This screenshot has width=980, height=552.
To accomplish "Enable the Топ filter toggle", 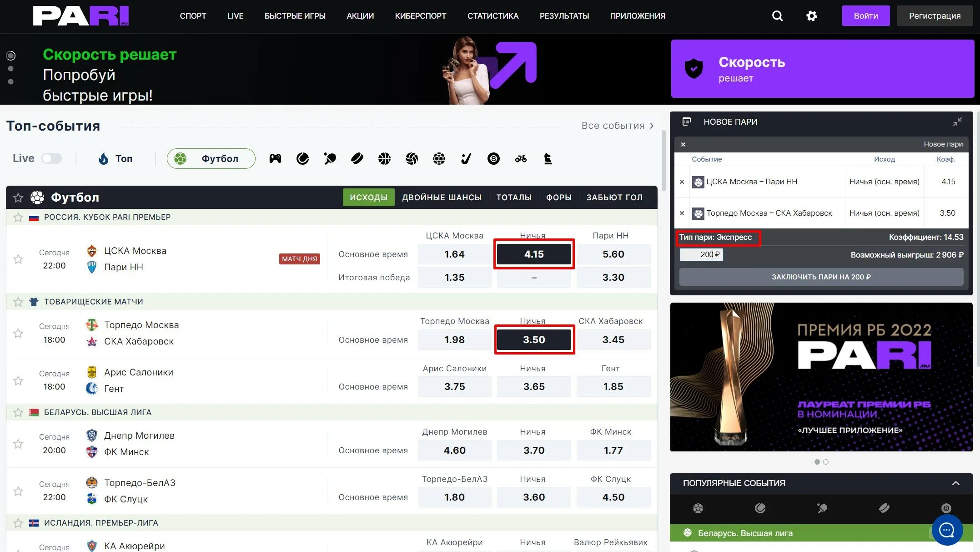I will pos(115,159).
